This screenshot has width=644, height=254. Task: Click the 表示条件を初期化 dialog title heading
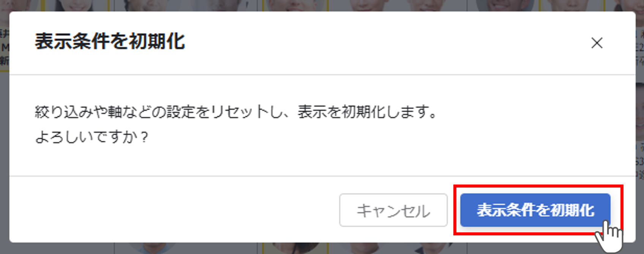[110, 41]
